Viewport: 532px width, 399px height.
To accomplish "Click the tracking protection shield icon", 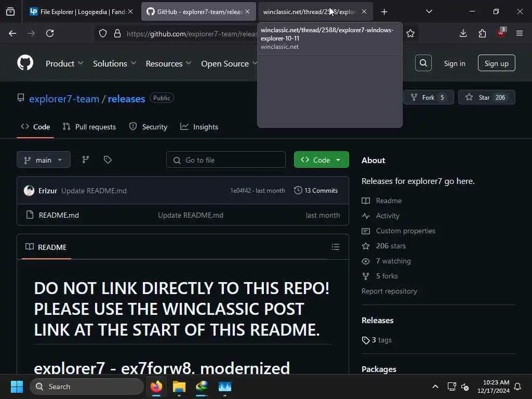I will pos(103,33).
